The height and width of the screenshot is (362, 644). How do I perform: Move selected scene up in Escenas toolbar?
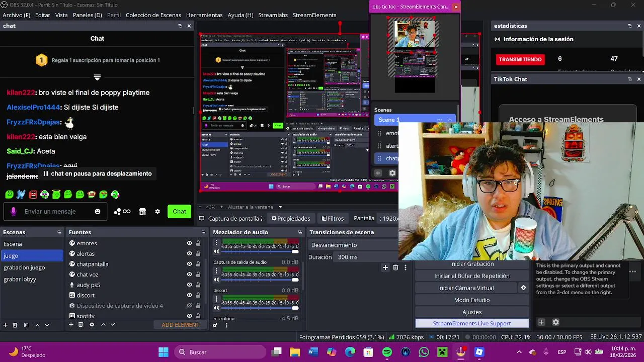click(x=37, y=325)
